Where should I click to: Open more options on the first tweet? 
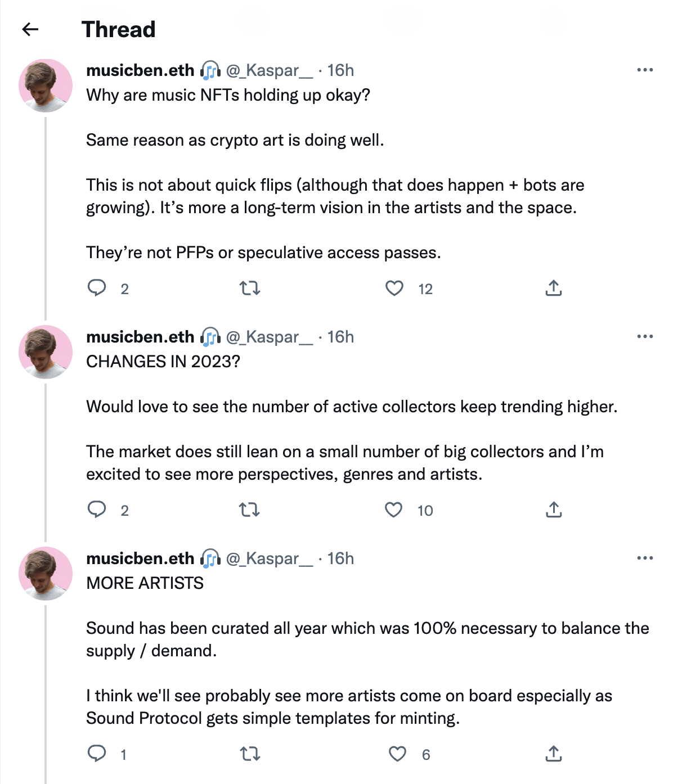645,70
